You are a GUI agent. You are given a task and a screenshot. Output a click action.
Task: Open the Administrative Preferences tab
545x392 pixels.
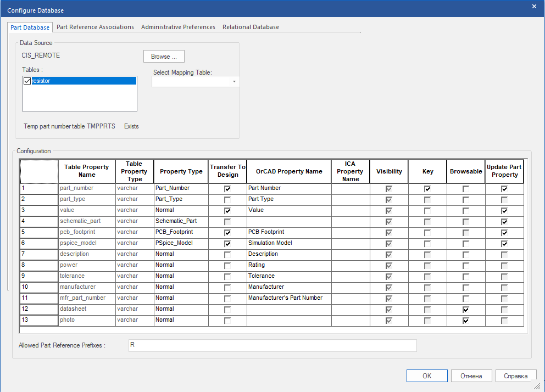[x=178, y=27]
